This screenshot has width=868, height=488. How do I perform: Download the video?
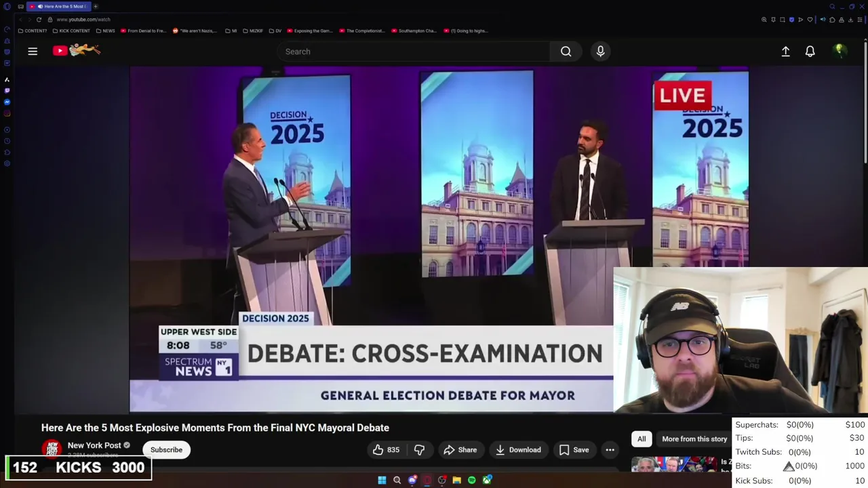(x=518, y=449)
